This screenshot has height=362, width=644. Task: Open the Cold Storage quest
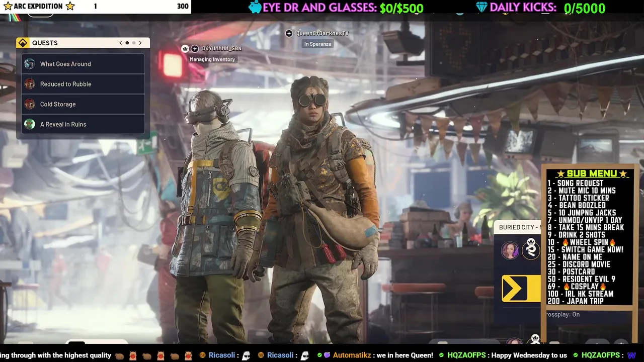[x=83, y=104]
